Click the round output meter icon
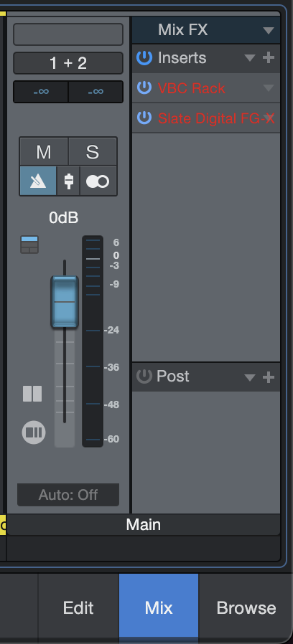Viewport: 293px width, 644px height. 34,432
